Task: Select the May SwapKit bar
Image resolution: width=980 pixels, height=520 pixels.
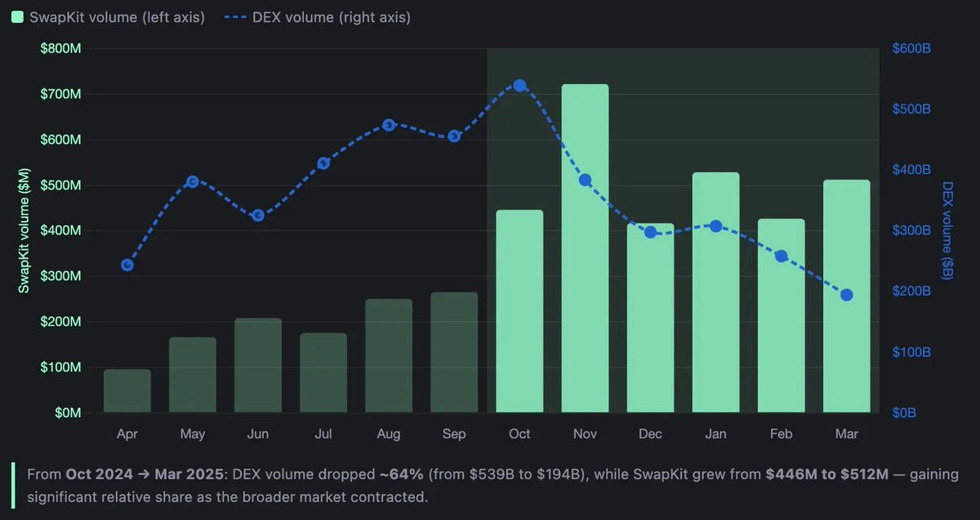Action: pyautogui.click(x=193, y=375)
